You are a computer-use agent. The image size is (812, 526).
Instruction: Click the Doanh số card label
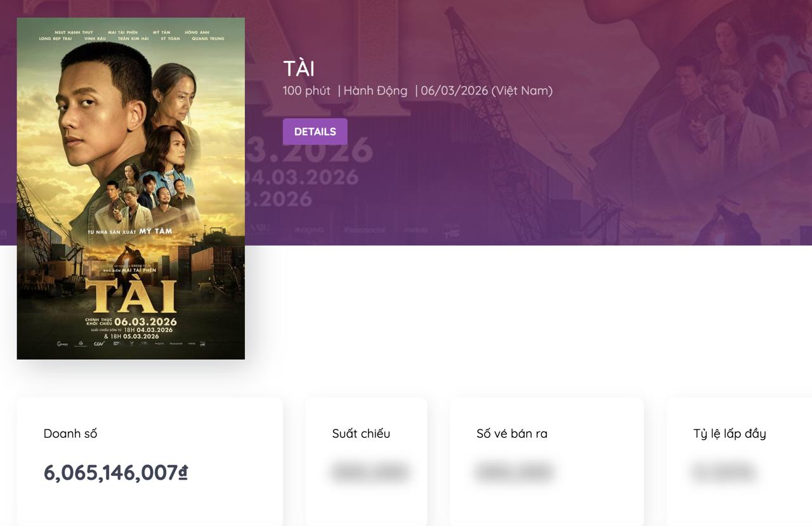pyautogui.click(x=70, y=433)
